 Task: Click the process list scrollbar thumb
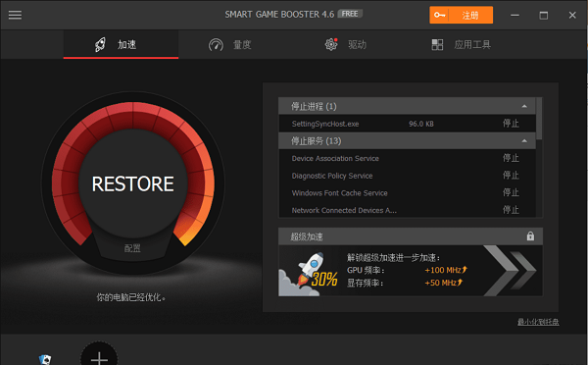point(539,119)
